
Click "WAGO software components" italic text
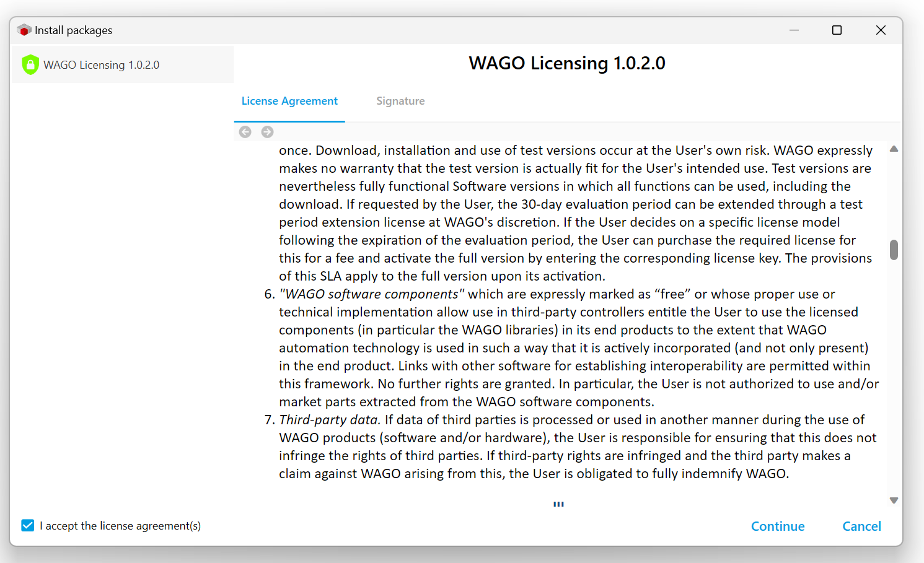pos(372,294)
